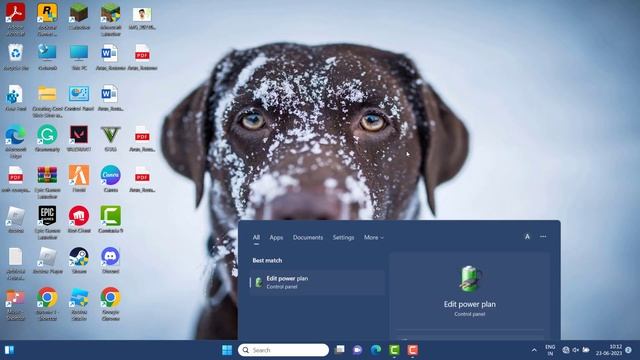Image resolution: width=640 pixels, height=360 pixels.
Task: Open Microsoft Edge from the taskbar
Action: [x=376, y=350]
